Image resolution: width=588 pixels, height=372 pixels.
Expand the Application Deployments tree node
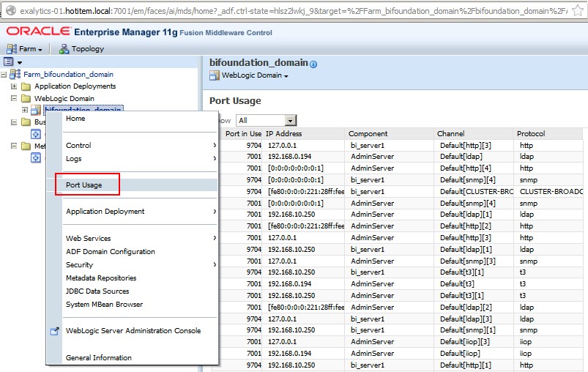click(x=14, y=86)
